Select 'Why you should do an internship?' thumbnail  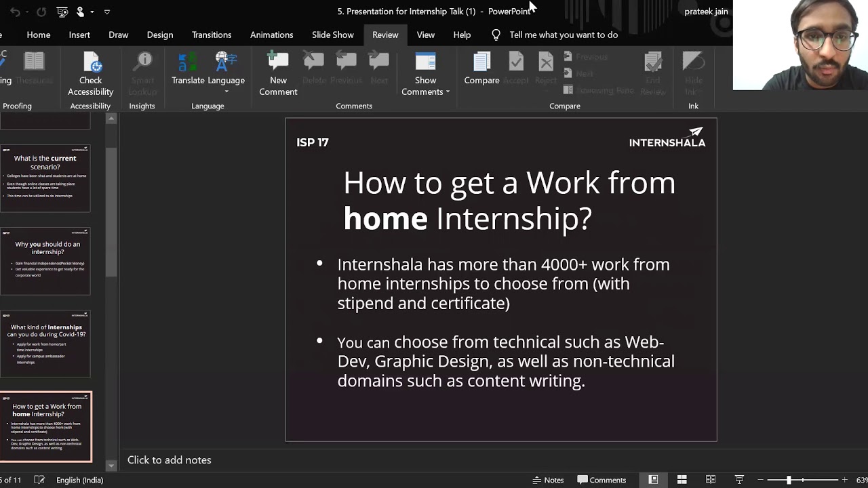45,261
